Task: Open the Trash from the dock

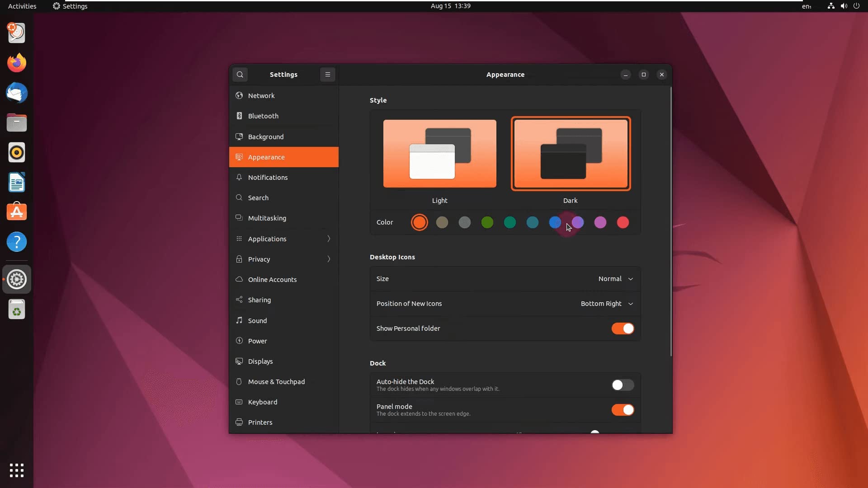Action: (17, 310)
